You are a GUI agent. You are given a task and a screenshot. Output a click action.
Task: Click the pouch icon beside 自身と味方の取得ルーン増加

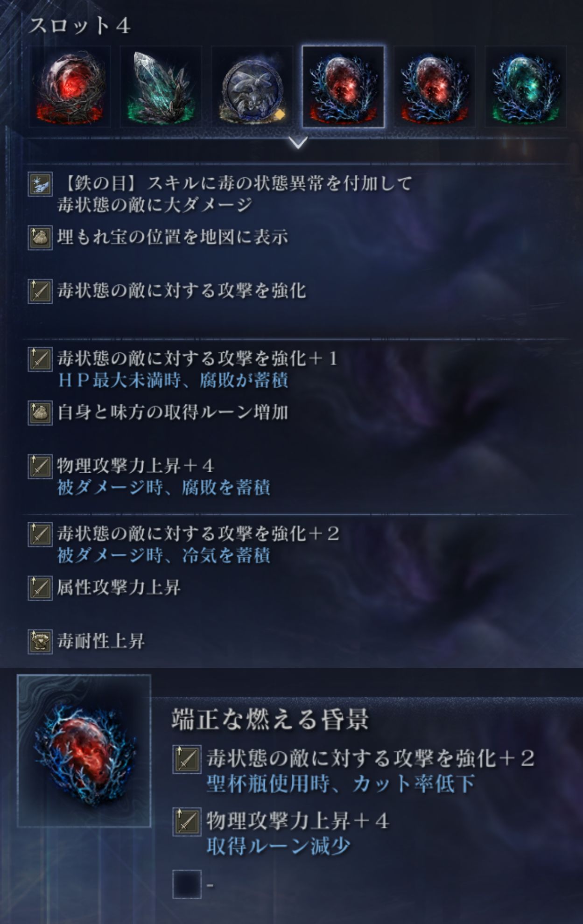tap(40, 413)
